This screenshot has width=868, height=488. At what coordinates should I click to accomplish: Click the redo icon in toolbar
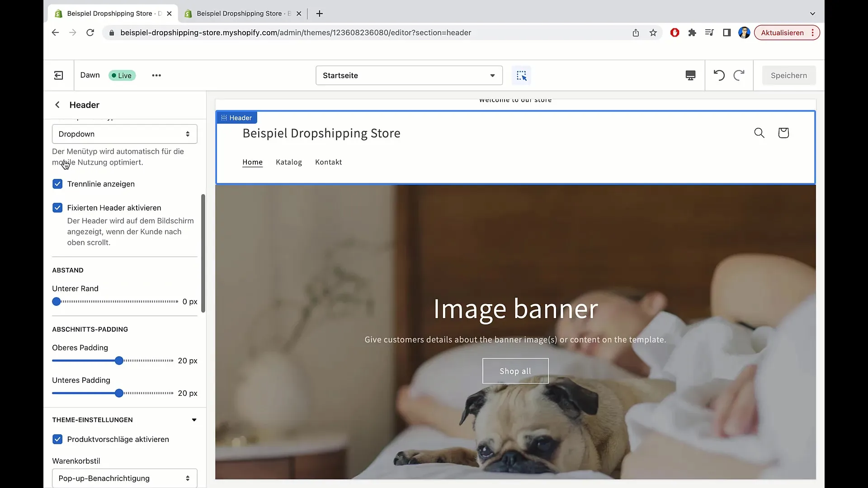[x=739, y=75]
